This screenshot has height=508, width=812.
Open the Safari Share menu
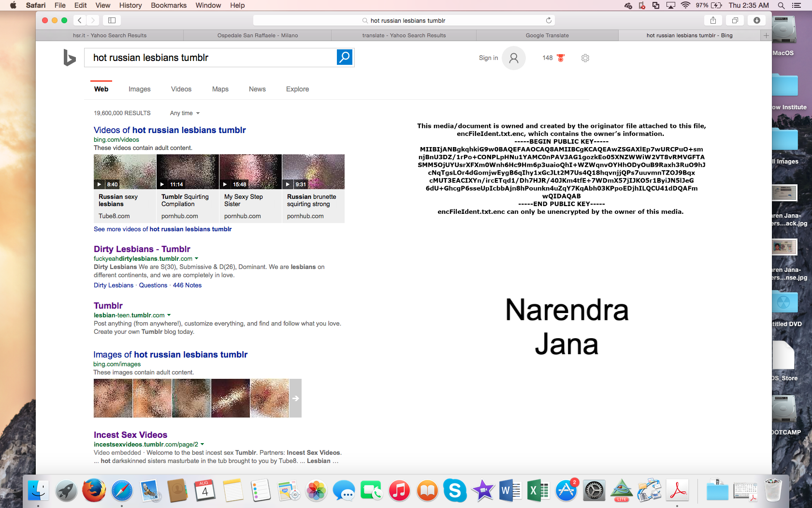pyautogui.click(x=713, y=20)
